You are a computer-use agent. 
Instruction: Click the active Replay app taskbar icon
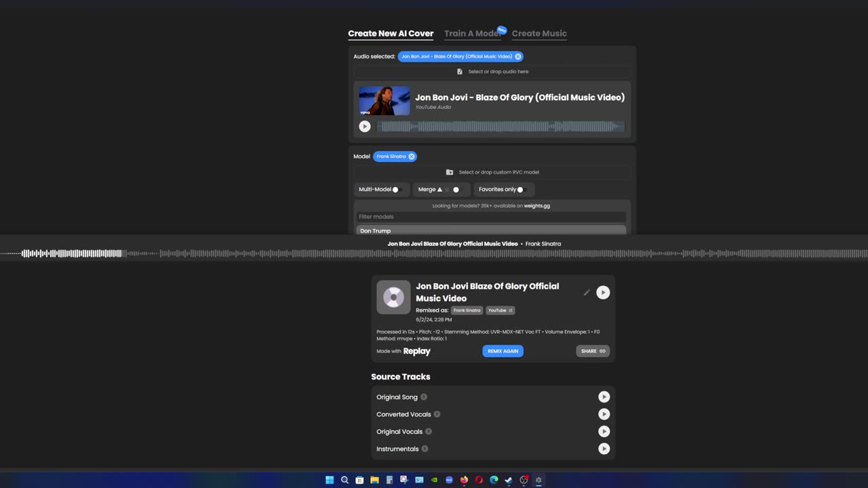point(538,480)
